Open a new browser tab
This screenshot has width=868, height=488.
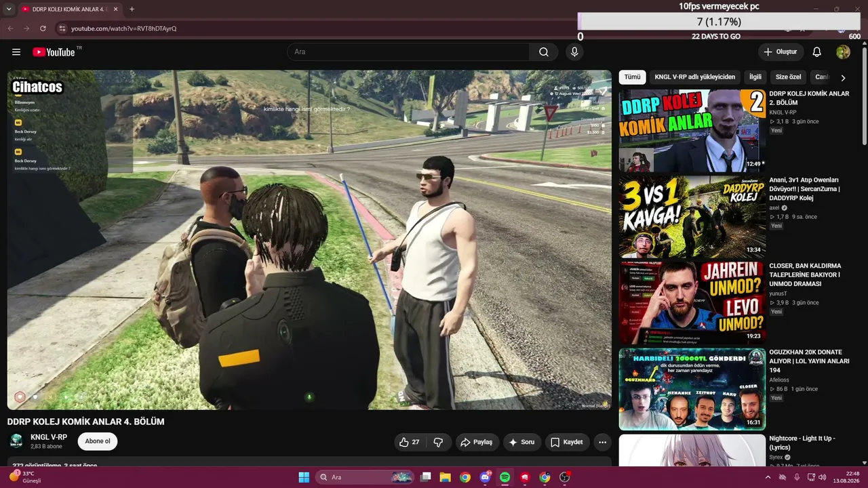pos(132,9)
